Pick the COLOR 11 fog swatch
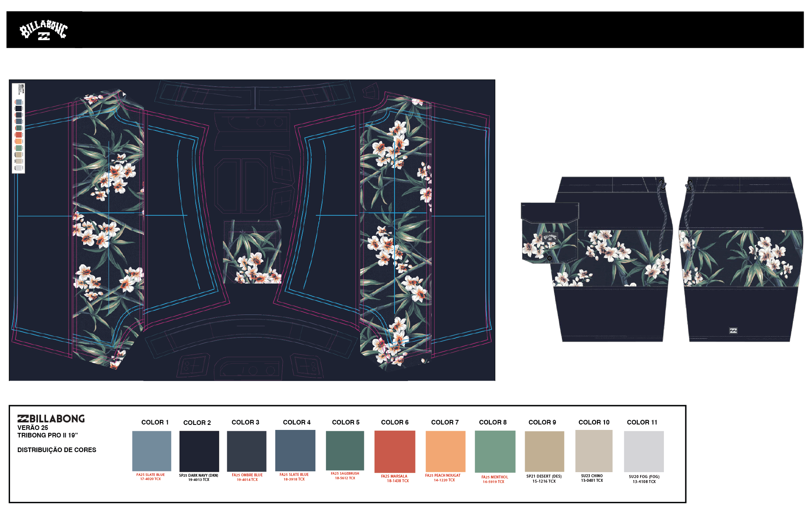812x519 pixels. pyautogui.click(x=644, y=452)
